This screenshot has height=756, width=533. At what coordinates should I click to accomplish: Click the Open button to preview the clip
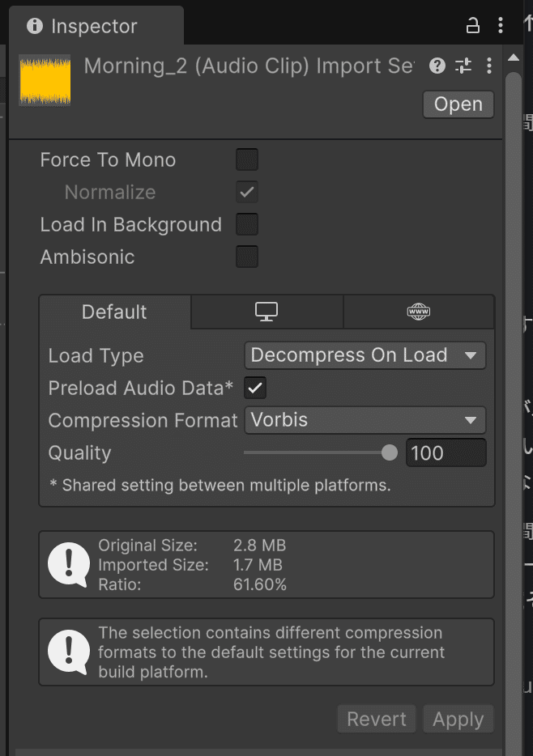tap(458, 104)
